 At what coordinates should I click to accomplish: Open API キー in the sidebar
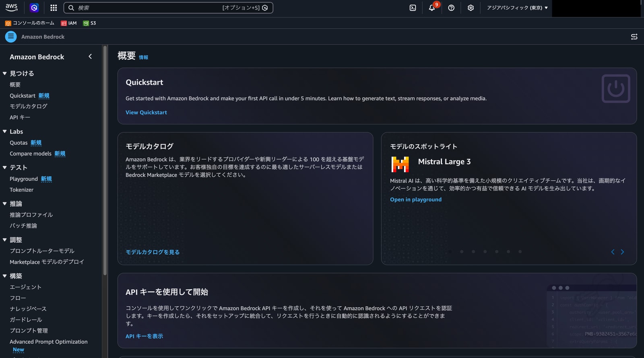click(x=20, y=117)
